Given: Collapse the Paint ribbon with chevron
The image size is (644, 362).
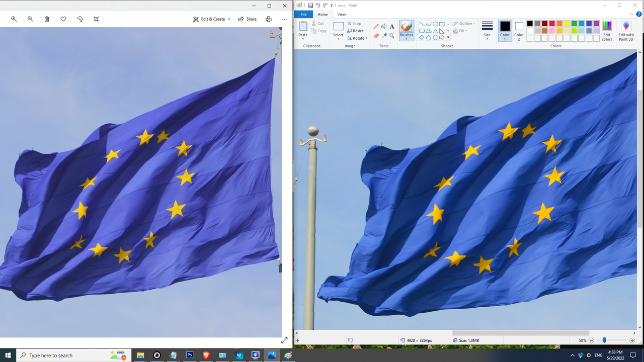Looking at the screenshot, I should 632,15.
